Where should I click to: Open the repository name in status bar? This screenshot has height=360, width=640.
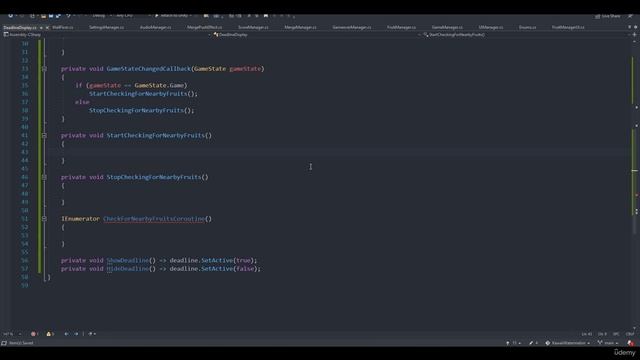point(568,343)
